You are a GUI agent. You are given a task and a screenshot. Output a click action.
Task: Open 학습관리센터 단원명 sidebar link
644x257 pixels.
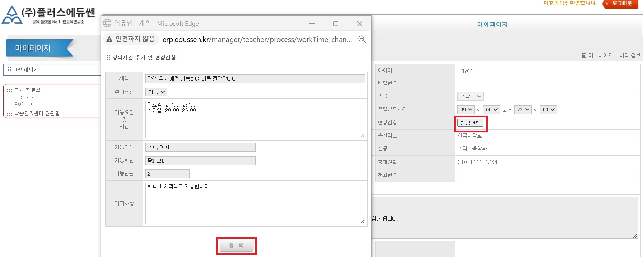[x=37, y=113]
